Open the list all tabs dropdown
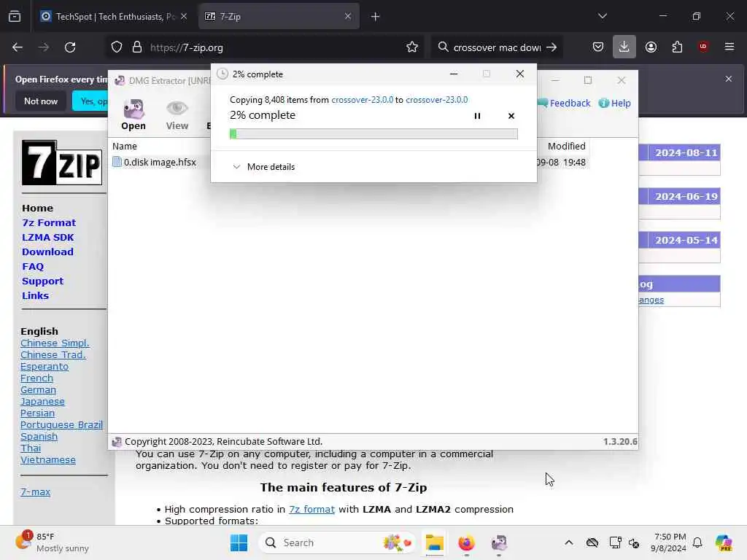The width and height of the screenshot is (747, 560). pyautogui.click(x=602, y=16)
